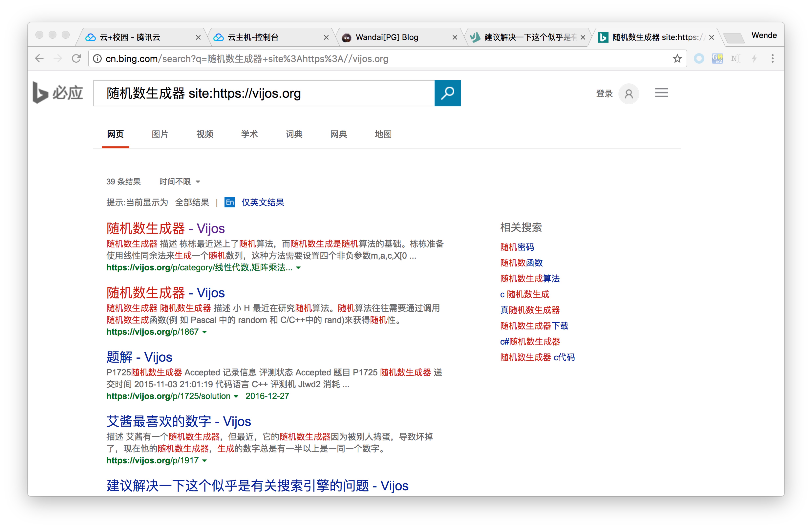Click related search 随机数函数
812x529 pixels.
point(521,263)
